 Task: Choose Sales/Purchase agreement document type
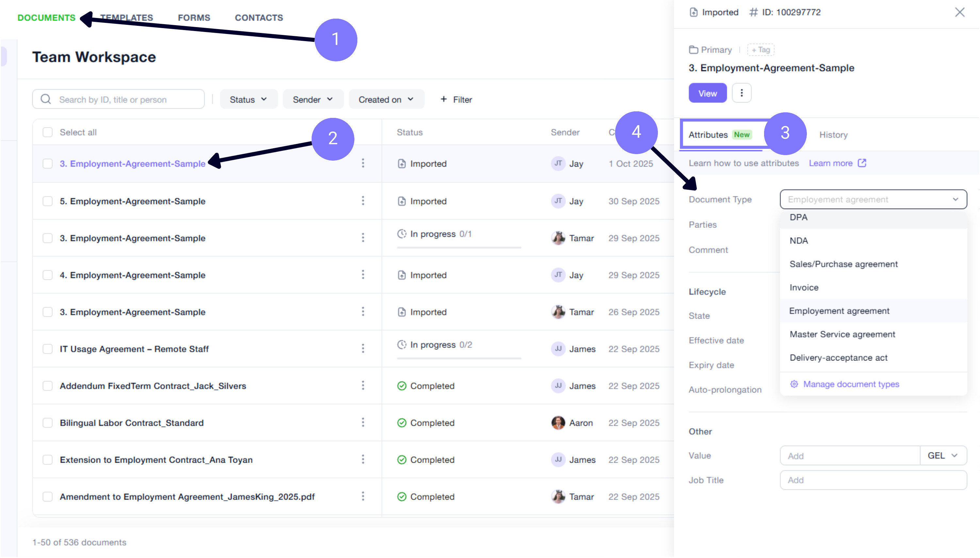pyautogui.click(x=873, y=264)
